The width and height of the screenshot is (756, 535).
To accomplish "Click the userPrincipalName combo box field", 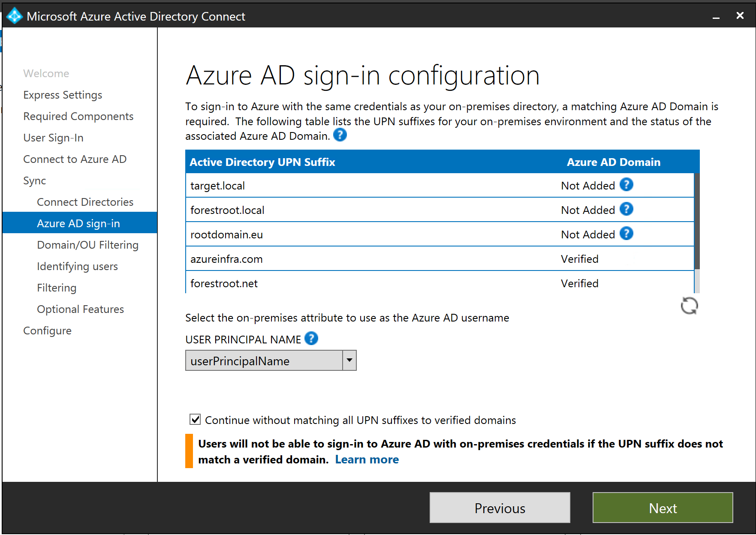I will (264, 361).
